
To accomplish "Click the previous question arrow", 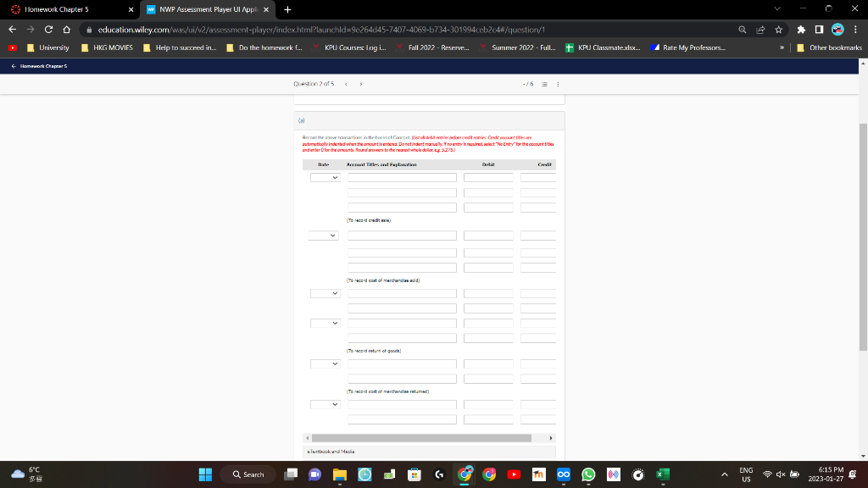I will (345, 84).
